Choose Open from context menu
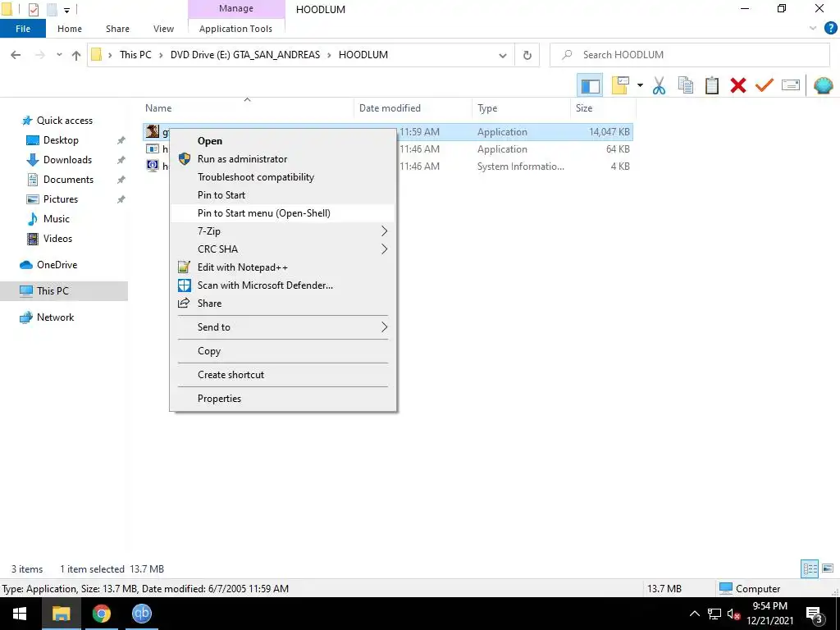This screenshot has width=840, height=630. 282,141
